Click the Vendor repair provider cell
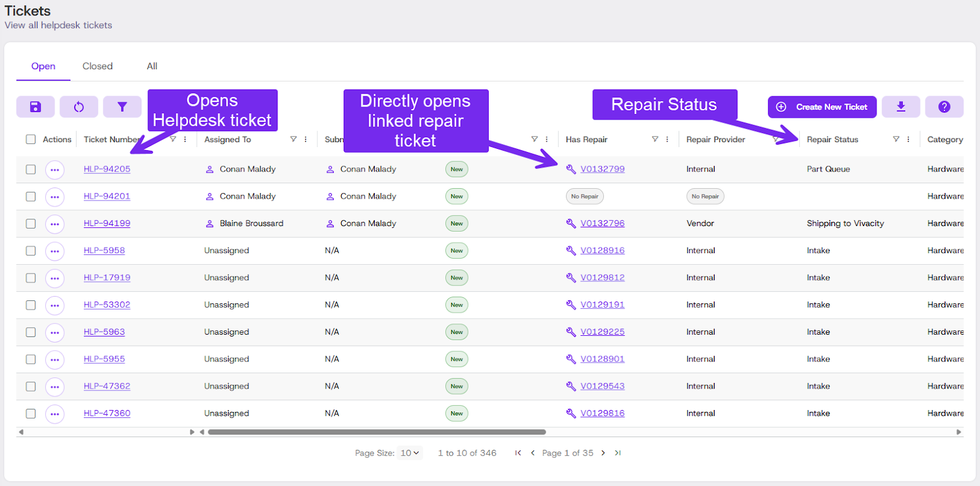The height and width of the screenshot is (486, 980). (700, 223)
